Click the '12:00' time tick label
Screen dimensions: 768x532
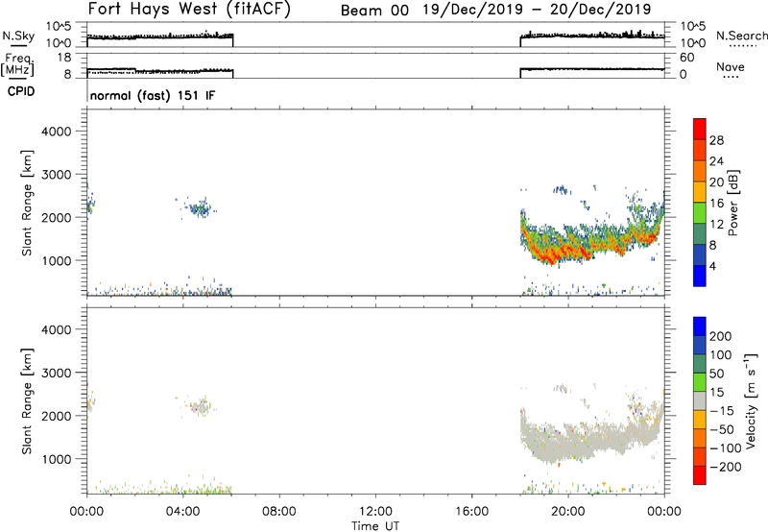click(x=375, y=512)
